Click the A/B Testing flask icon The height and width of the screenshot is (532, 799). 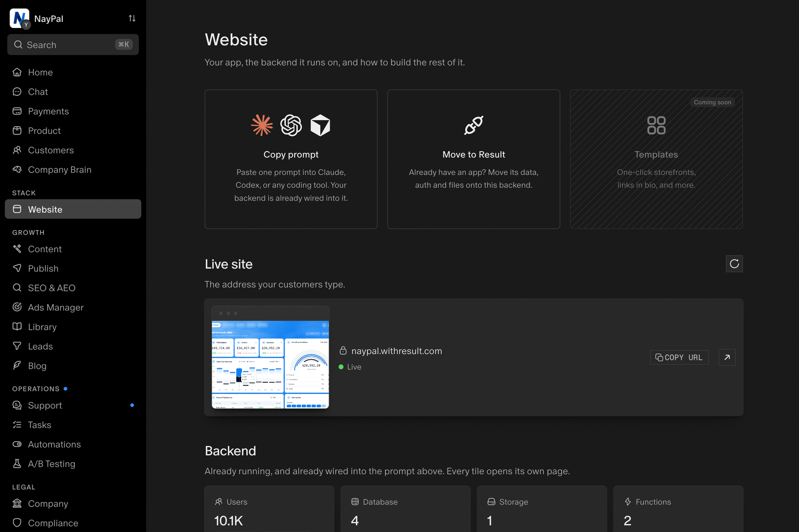tap(17, 464)
